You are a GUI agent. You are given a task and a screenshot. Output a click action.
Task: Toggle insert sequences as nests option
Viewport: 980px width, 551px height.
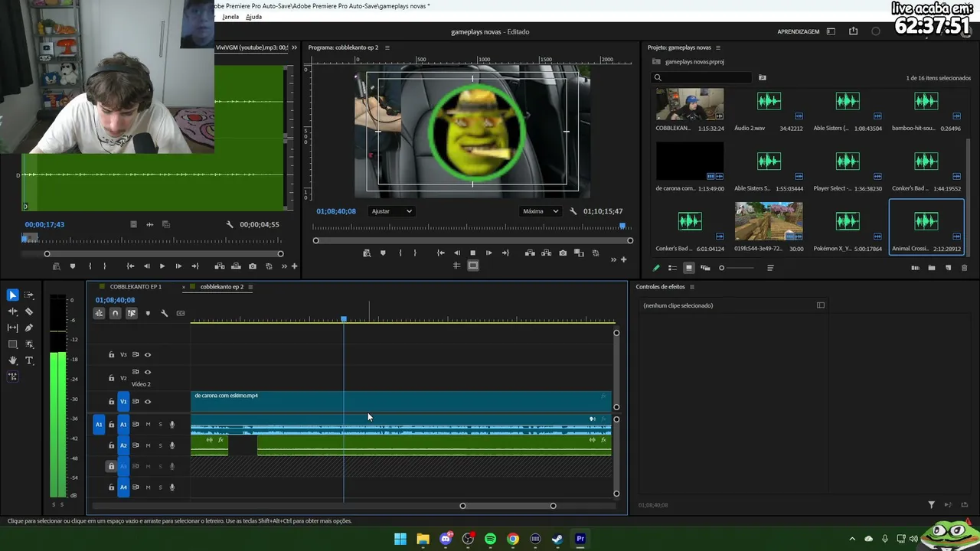click(x=99, y=313)
